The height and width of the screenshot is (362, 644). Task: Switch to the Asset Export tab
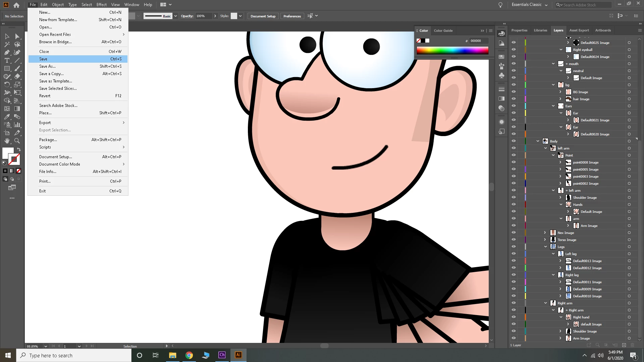579,30
